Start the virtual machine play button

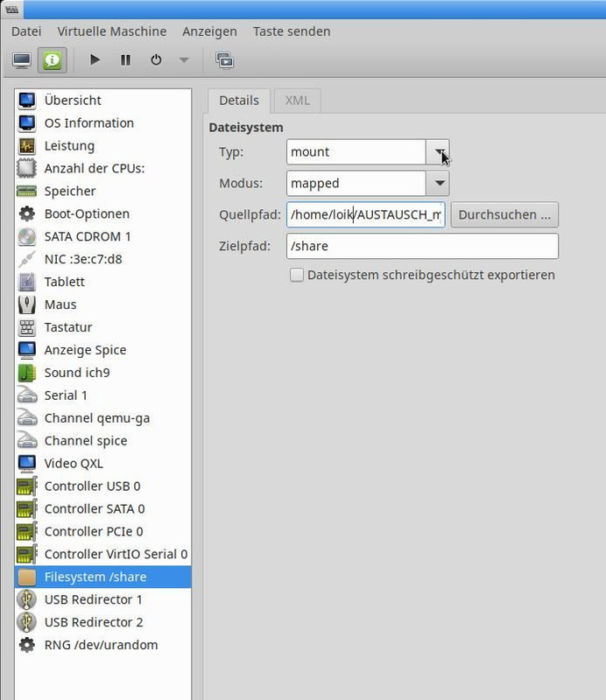coord(95,59)
